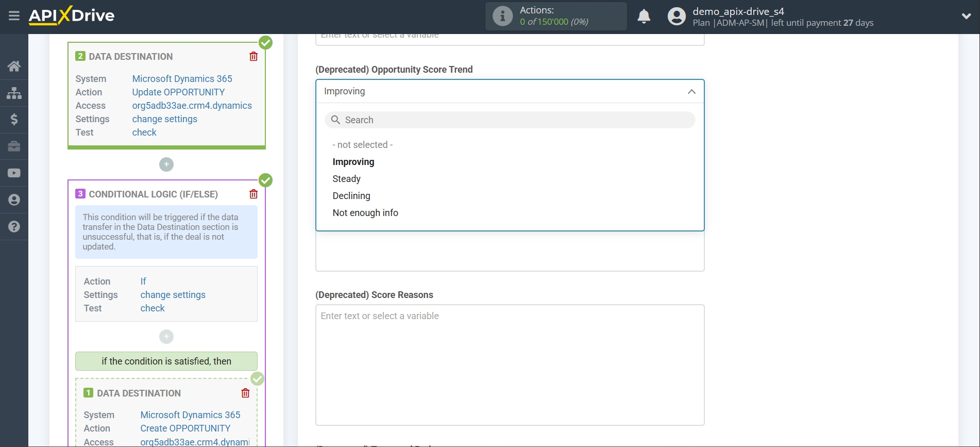Collapse the Opportunity Score Trend dropdown
Viewport: 980px width, 447px height.
[x=691, y=92]
